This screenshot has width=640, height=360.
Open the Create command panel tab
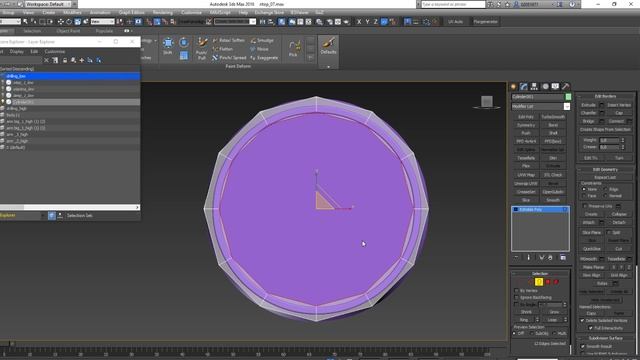click(x=513, y=87)
